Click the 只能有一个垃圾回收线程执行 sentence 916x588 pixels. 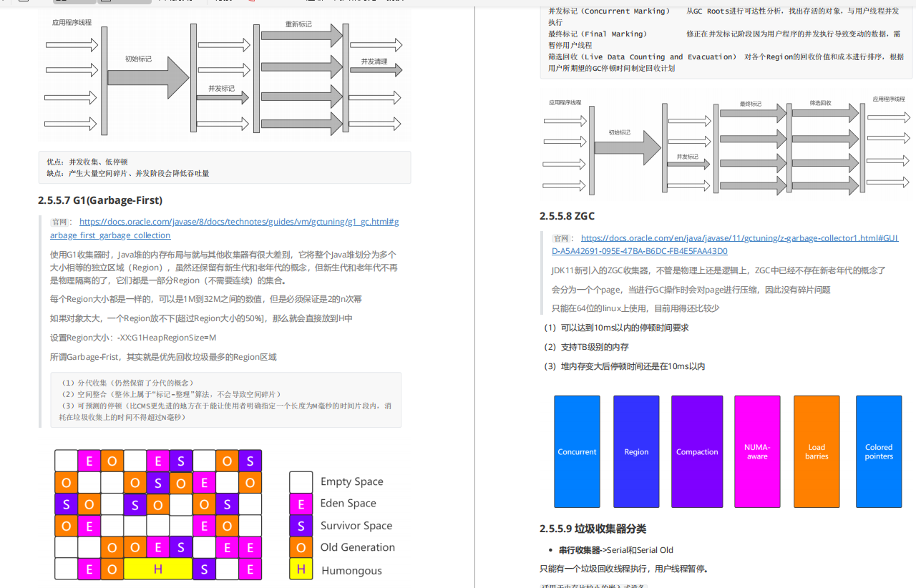(x=624, y=569)
